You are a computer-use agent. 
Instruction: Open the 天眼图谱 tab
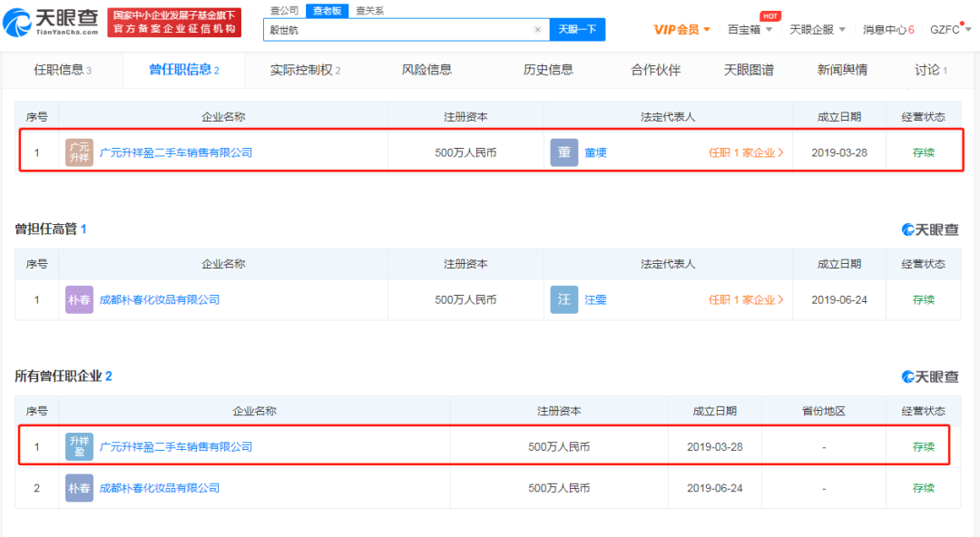[x=749, y=69]
